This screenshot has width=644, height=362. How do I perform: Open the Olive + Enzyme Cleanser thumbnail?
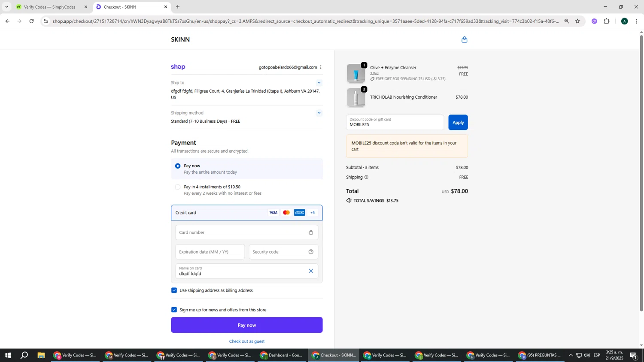tap(356, 74)
